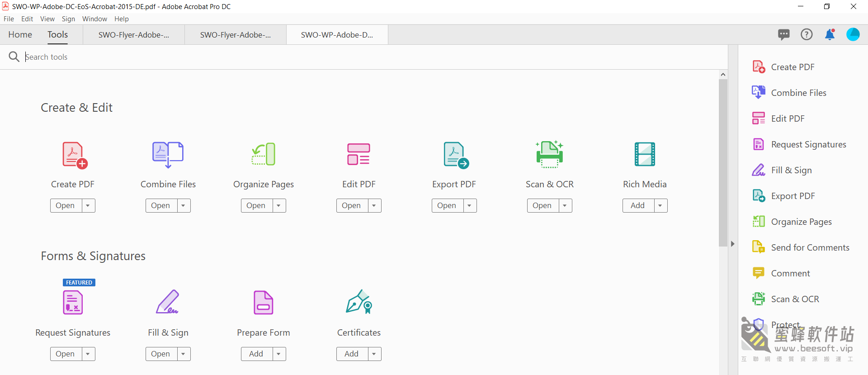Click the Scan & OCR printer icon in main panel

550,154
